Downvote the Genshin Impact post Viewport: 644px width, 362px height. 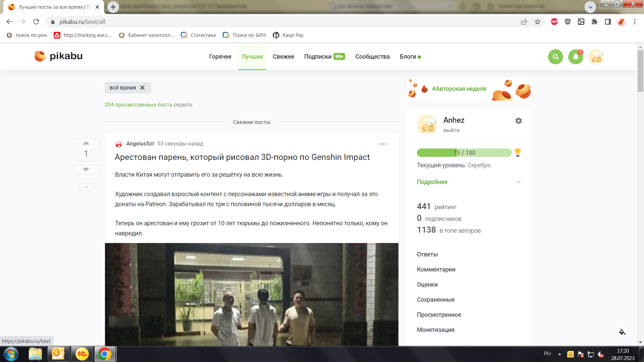[x=86, y=170]
